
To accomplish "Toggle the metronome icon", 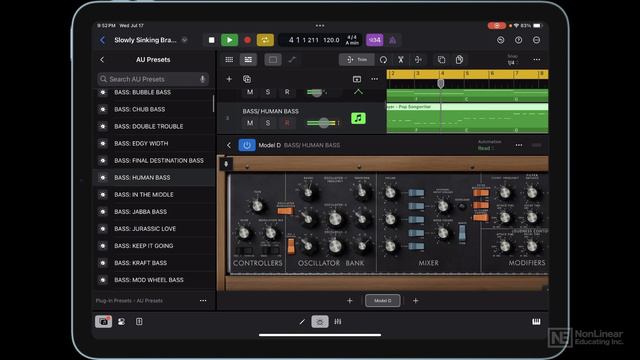I will coord(393,40).
